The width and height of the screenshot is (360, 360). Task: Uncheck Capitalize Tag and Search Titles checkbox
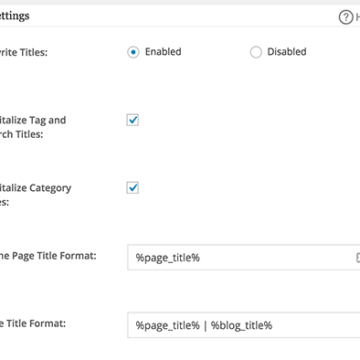pyautogui.click(x=132, y=120)
